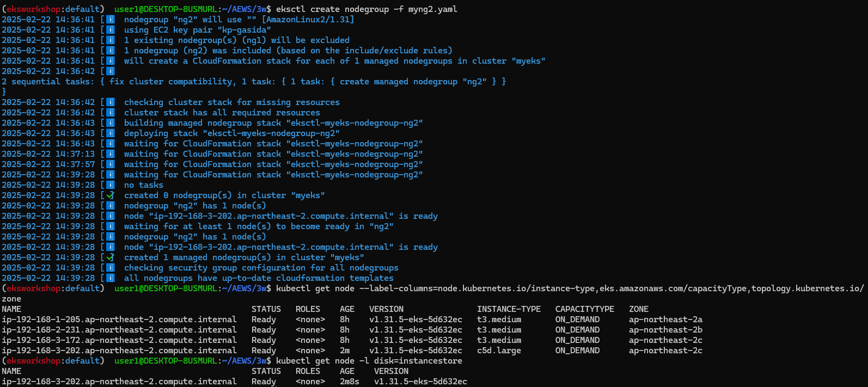Screen dimensions: 868x387
Task: Click info icon on 'no tasks' line
Action: point(111,185)
